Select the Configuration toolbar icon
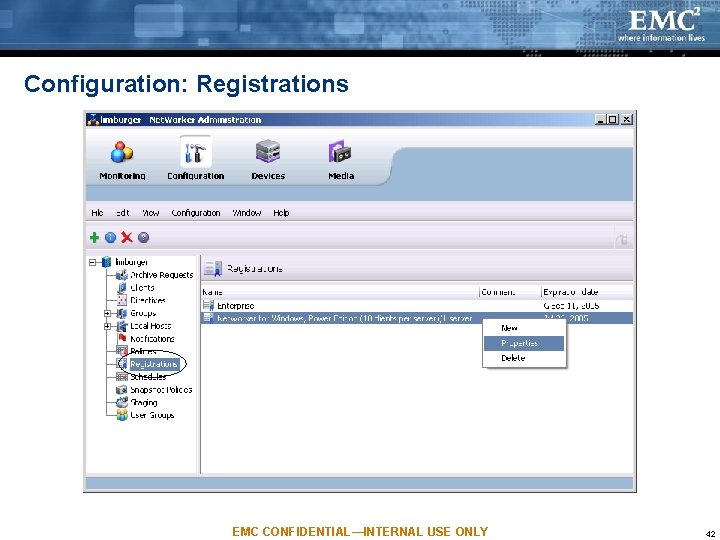This screenshot has width=720, height=540. (196, 152)
